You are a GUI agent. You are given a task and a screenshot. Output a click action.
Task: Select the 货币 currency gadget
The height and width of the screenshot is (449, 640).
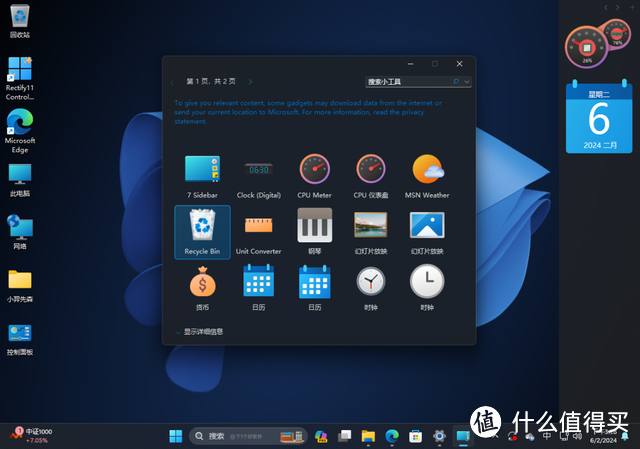click(202, 288)
